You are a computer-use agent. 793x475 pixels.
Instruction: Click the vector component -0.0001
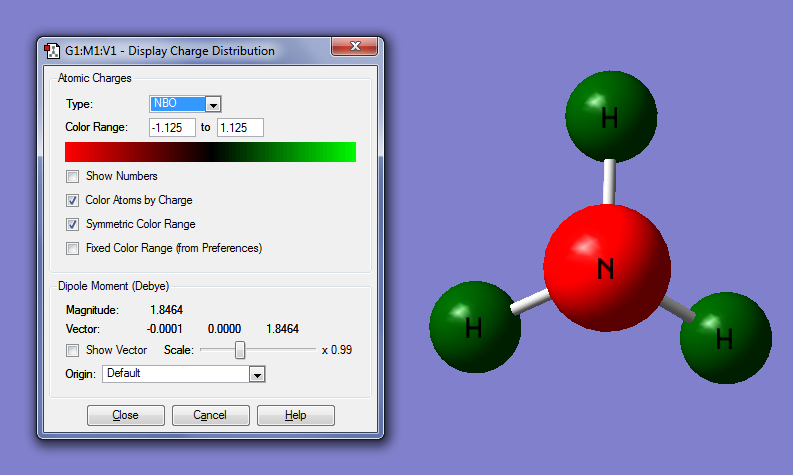pos(165,329)
